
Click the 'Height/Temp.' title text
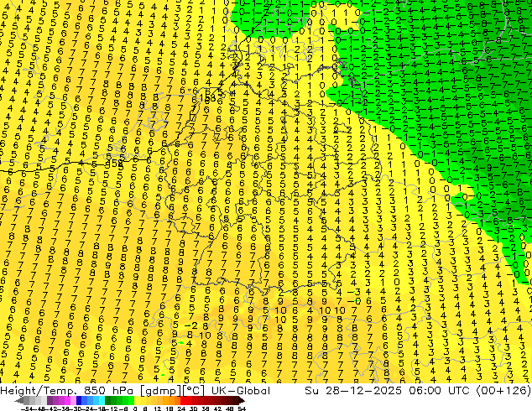click(x=38, y=391)
